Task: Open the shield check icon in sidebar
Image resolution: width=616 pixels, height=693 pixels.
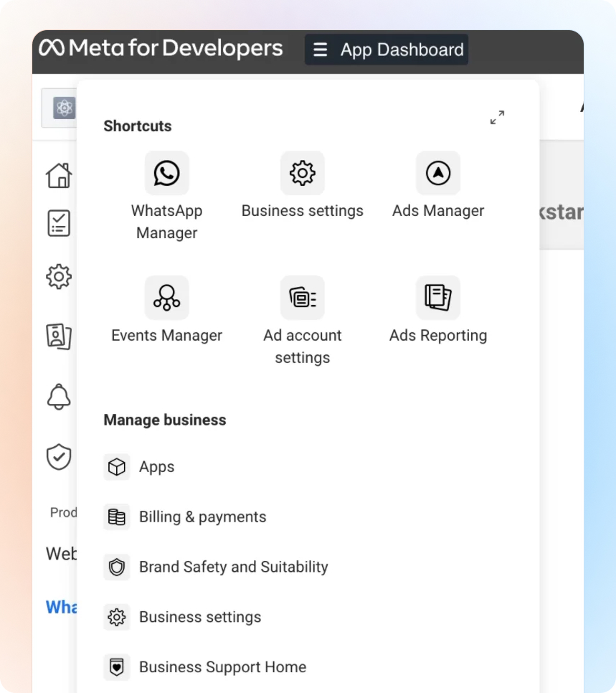Action: [x=59, y=456]
